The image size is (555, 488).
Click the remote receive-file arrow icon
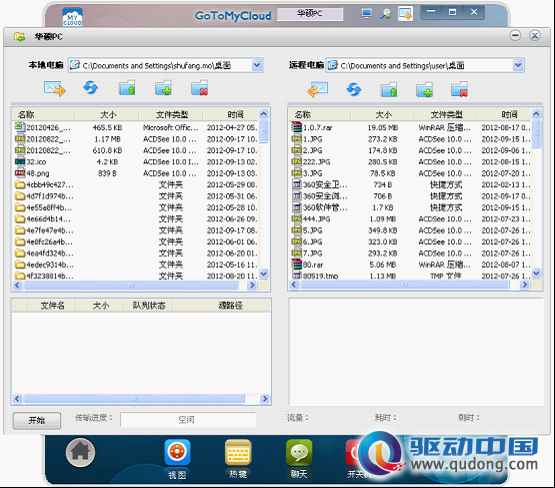317,89
